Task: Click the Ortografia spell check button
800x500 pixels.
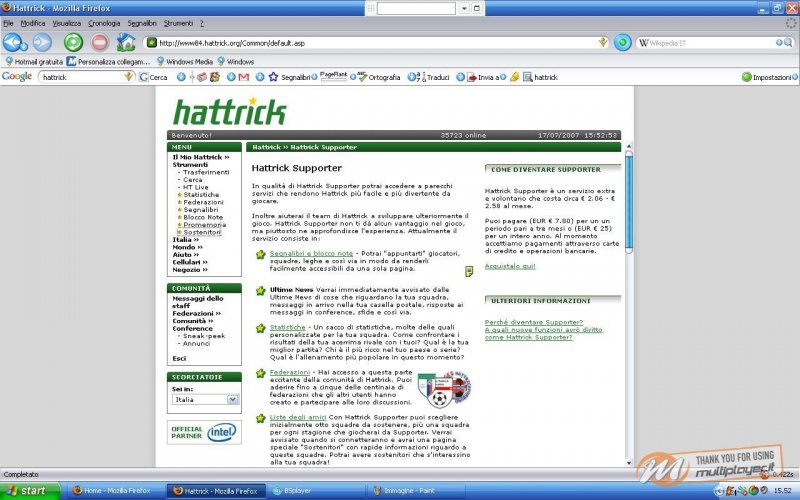Action: pos(378,77)
